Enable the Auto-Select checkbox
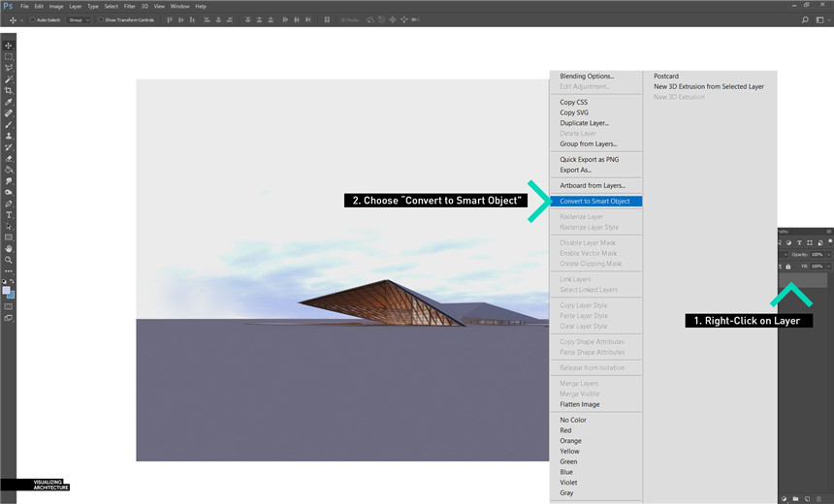This screenshot has width=834, height=504. tap(32, 19)
